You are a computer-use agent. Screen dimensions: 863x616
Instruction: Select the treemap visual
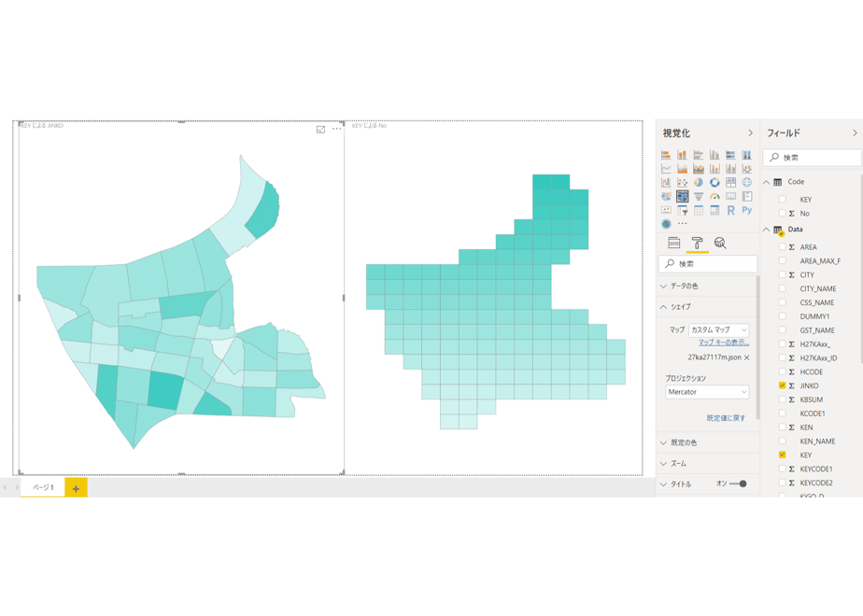pyautogui.click(x=731, y=182)
